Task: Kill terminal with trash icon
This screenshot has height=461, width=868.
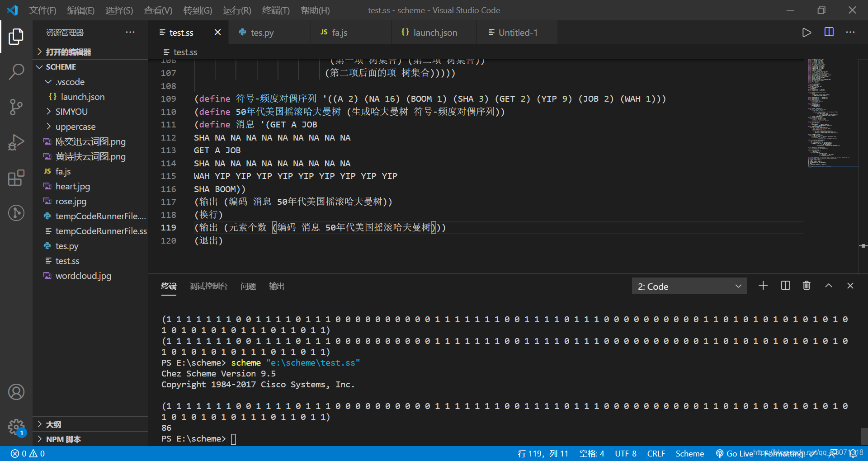Action: click(x=807, y=286)
